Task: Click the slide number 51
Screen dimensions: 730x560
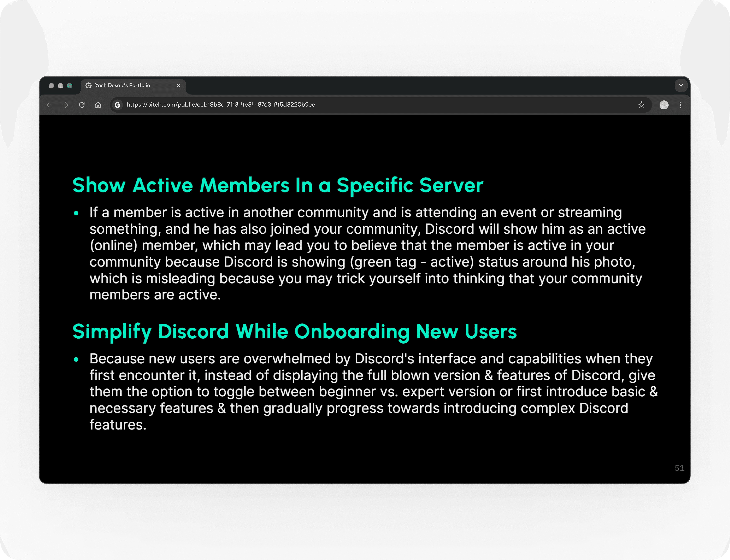Action: (679, 468)
